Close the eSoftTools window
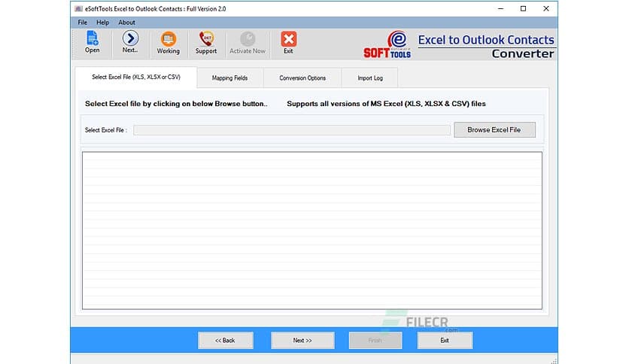The height and width of the screenshot is (364, 629). [546, 8]
